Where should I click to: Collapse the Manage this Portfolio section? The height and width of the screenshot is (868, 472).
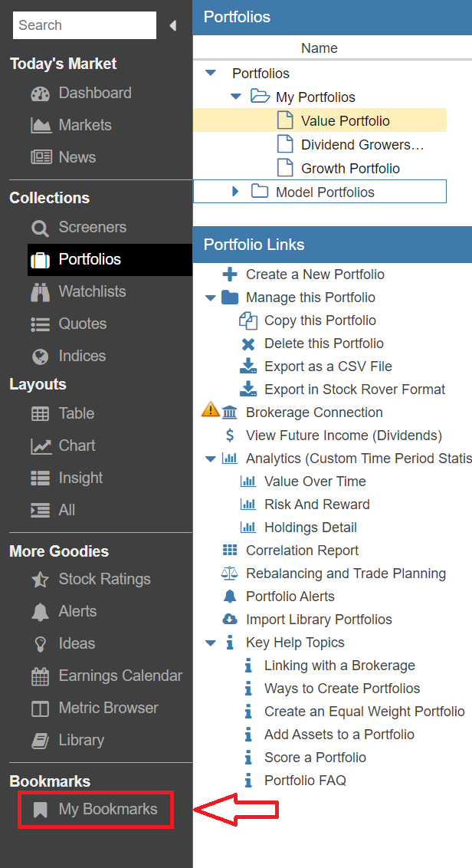click(x=211, y=298)
